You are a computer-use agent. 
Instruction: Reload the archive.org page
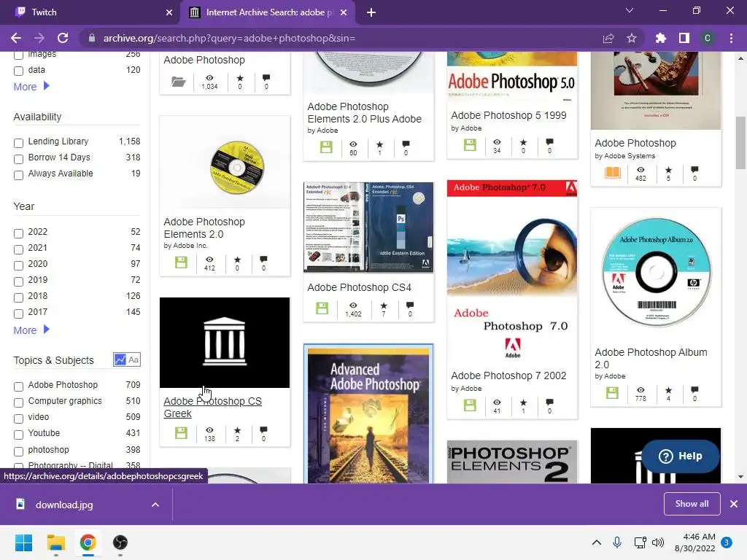(x=63, y=38)
